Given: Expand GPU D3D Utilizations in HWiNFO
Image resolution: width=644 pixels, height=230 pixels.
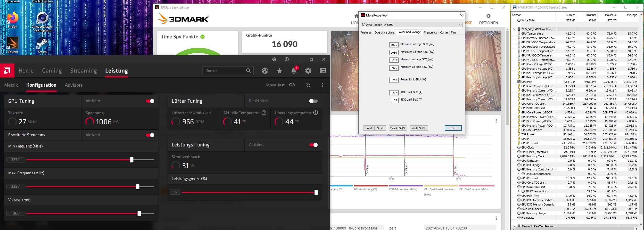Looking at the screenshot, I should pos(518,174).
